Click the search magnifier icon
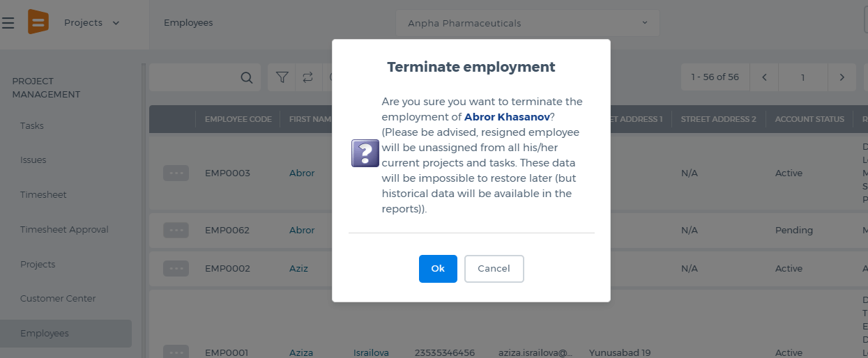This screenshot has height=358, width=868. pos(246,77)
